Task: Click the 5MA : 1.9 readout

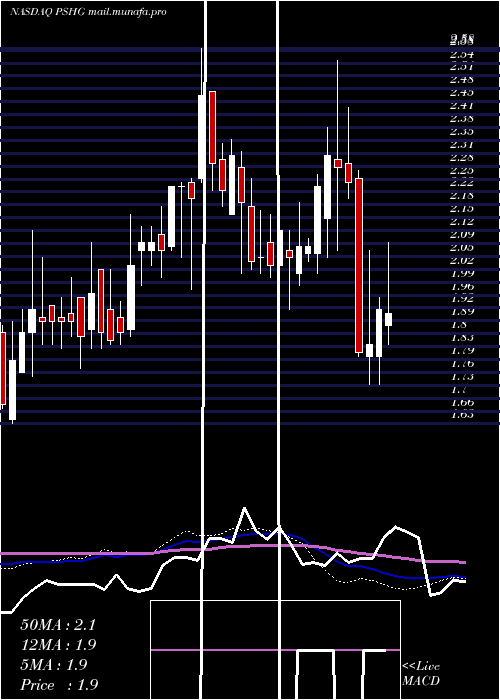Action: point(54,665)
